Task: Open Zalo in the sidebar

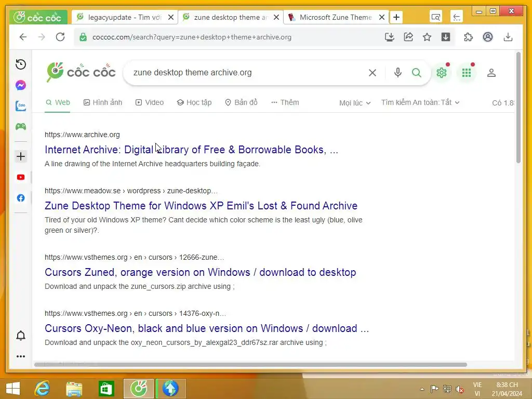Action: tap(21, 106)
